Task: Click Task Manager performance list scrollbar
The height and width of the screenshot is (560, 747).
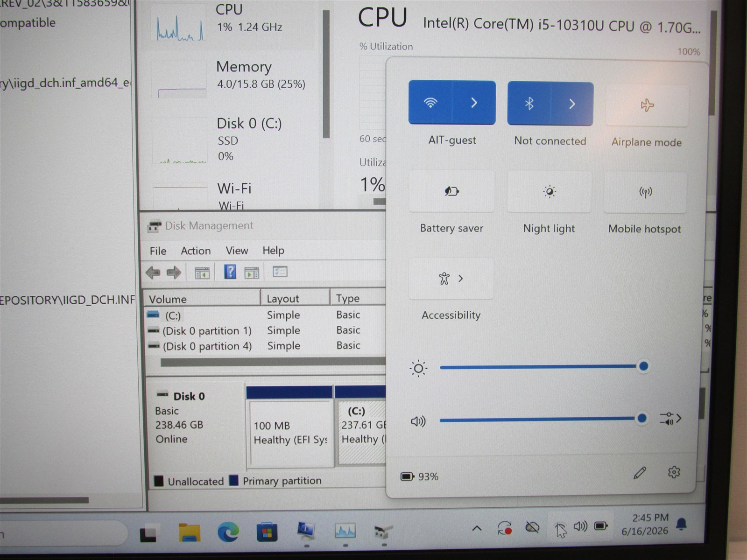Action: pos(326,74)
